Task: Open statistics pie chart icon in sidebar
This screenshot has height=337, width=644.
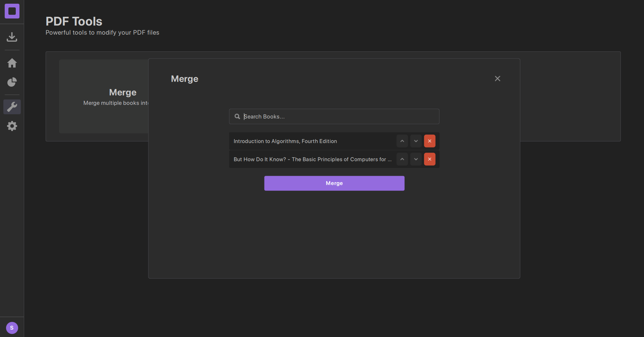Action: (x=12, y=82)
